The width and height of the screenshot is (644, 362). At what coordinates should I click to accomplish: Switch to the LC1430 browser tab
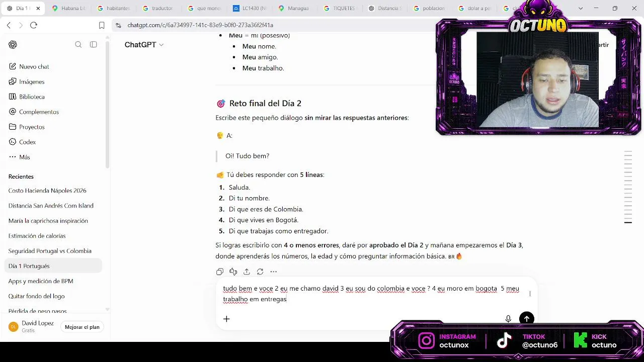click(x=250, y=8)
